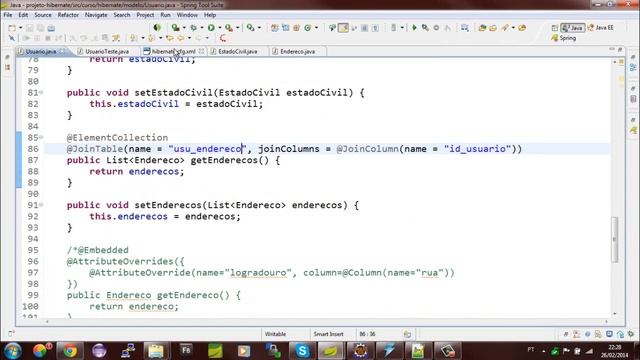Click the Previous Annotation arrow icon

coord(152,38)
